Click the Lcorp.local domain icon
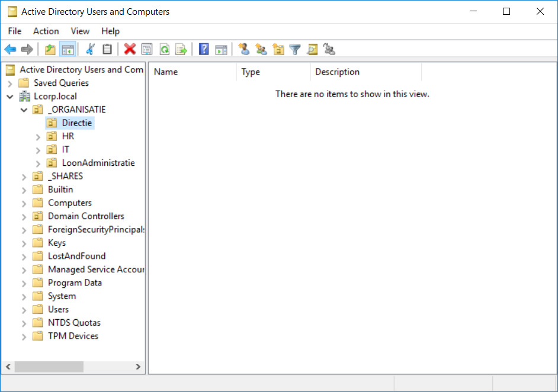The height and width of the screenshot is (392, 558). click(24, 96)
